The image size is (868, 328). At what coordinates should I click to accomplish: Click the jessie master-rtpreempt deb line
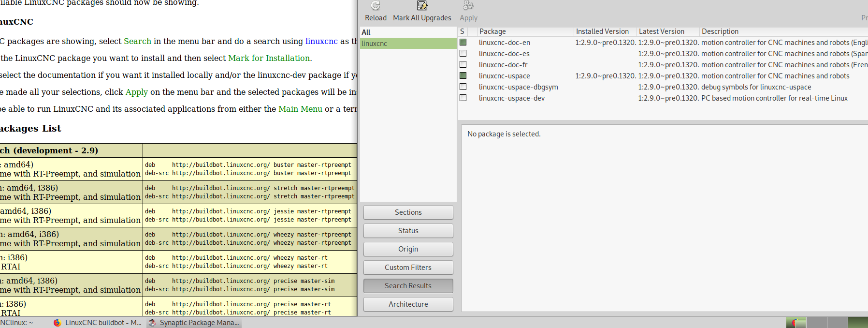coord(248,211)
